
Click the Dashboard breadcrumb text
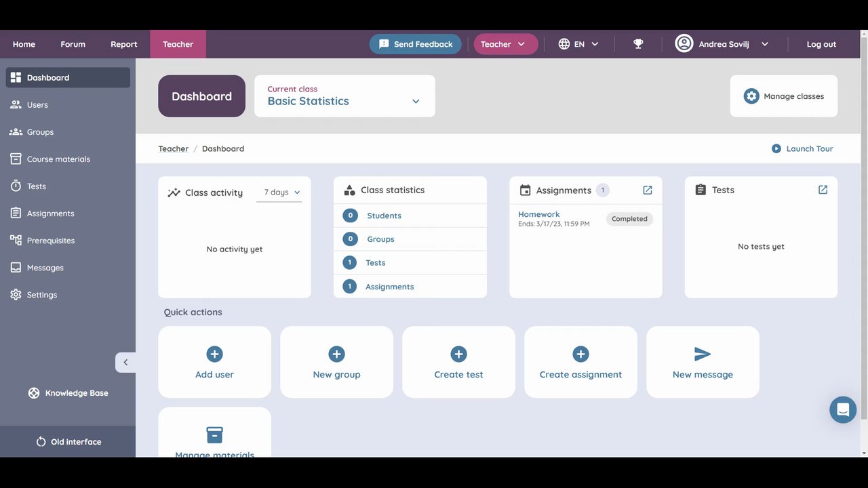pyautogui.click(x=223, y=148)
